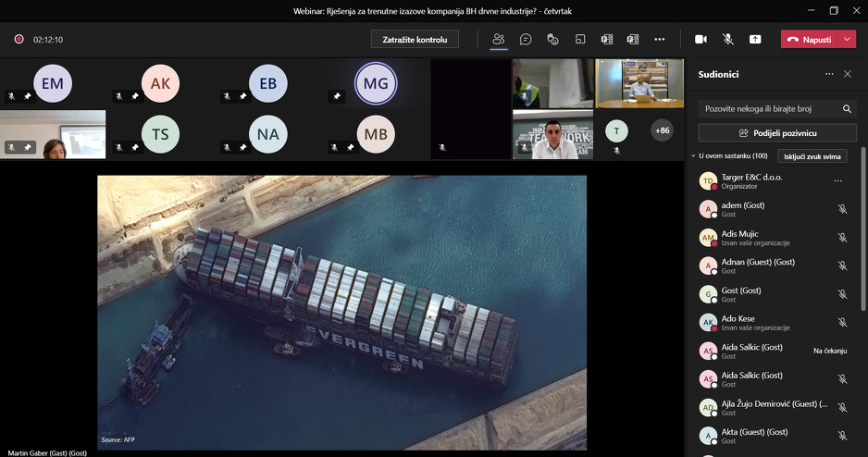Select the AK participant tile
The height and width of the screenshot is (457, 868).
pos(160,83)
